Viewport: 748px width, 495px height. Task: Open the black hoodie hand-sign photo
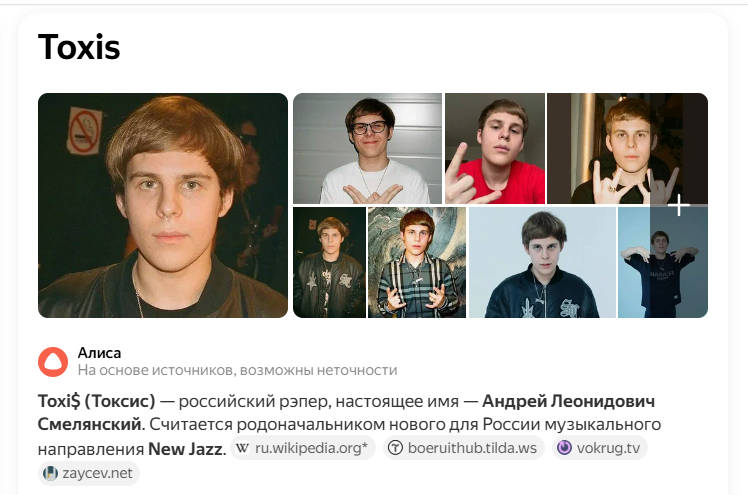(x=627, y=149)
